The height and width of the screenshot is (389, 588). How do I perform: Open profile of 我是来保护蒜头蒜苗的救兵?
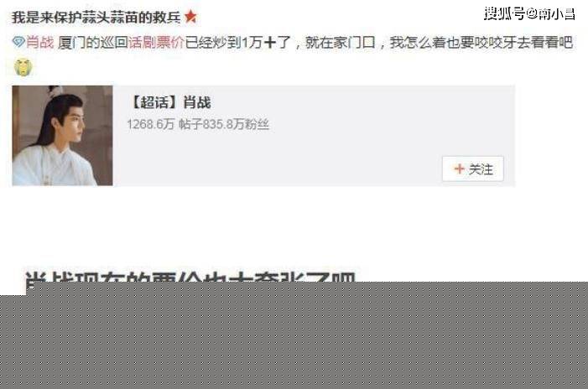coord(96,18)
